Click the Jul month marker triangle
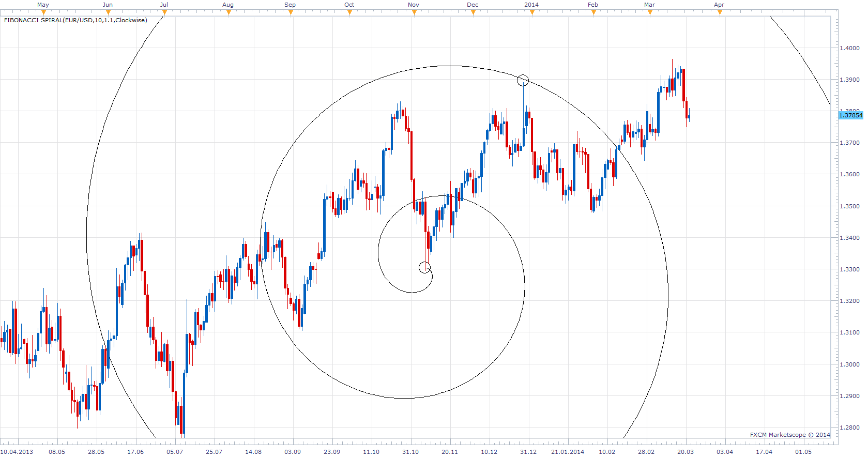The height and width of the screenshot is (458, 868). [x=164, y=12]
